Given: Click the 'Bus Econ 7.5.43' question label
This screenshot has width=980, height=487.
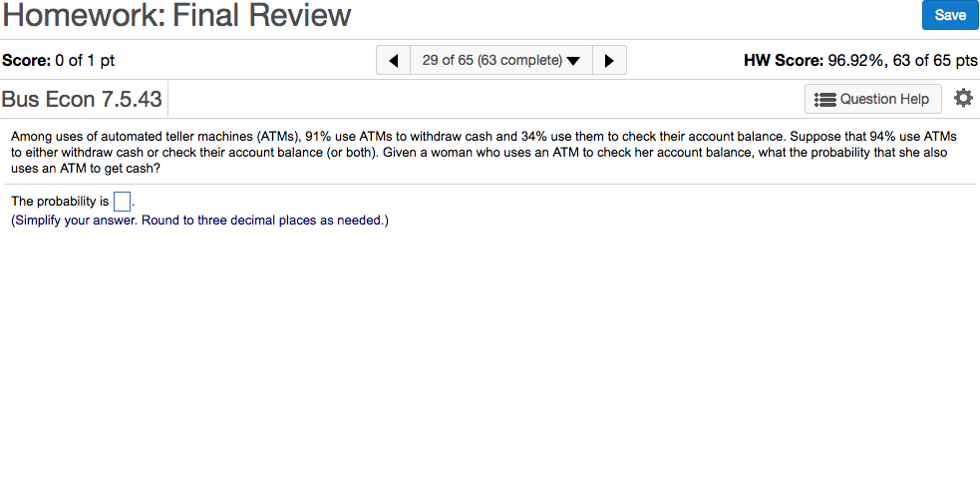Looking at the screenshot, I should (82, 100).
